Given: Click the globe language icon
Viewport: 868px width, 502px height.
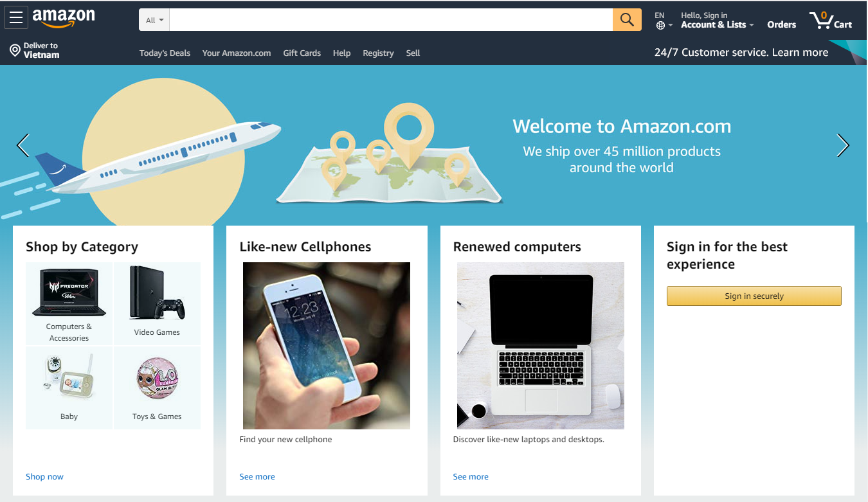Looking at the screenshot, I should click(x=660, y=26).
